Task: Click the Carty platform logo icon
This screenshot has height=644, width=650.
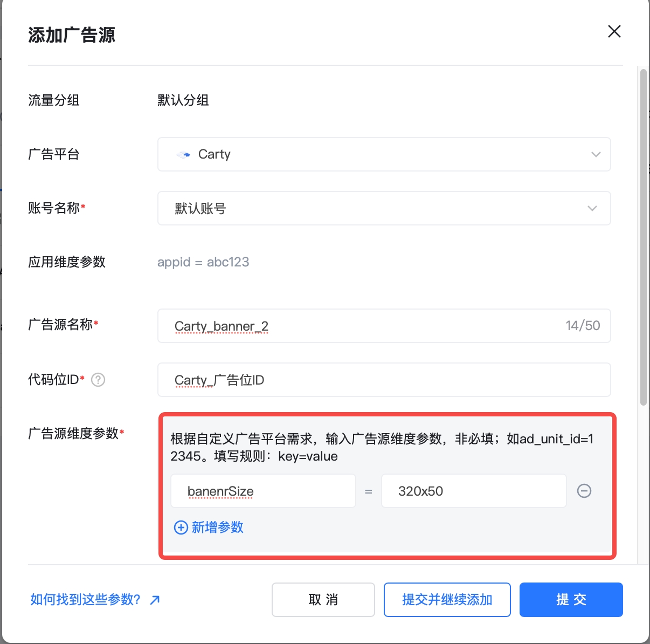Action: click(183, 154)
